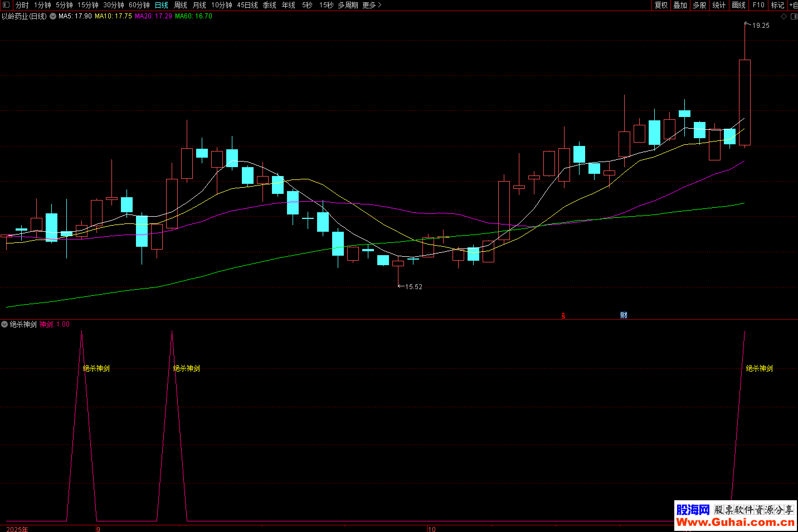Click the green MA60: 16.70 label

coord(193,16)
